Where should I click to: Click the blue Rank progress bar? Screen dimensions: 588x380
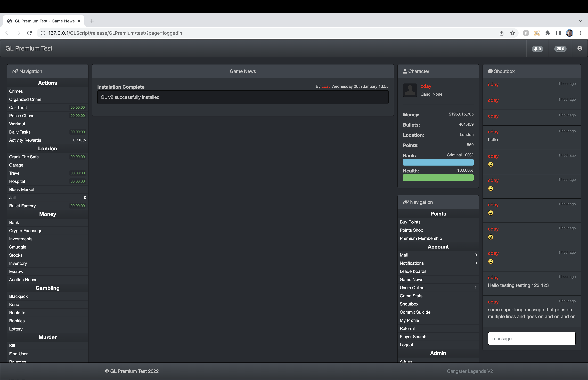(x=438, y=162)
